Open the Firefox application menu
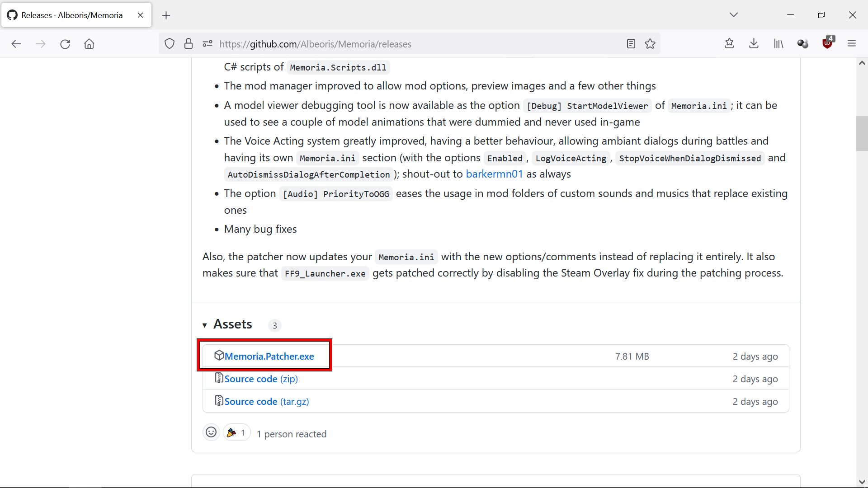 (x=852, y=44)
